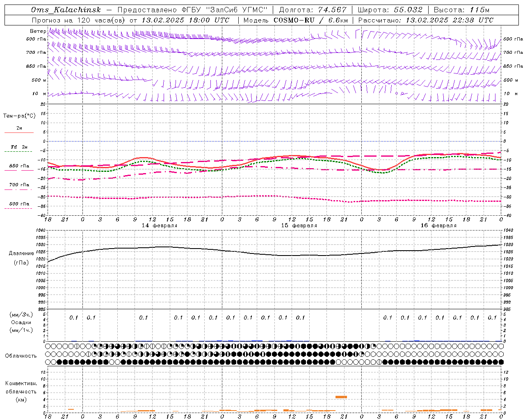
Task: Click the forecast start time 13.02.2025 18:00 UTC
Action: 185,20
